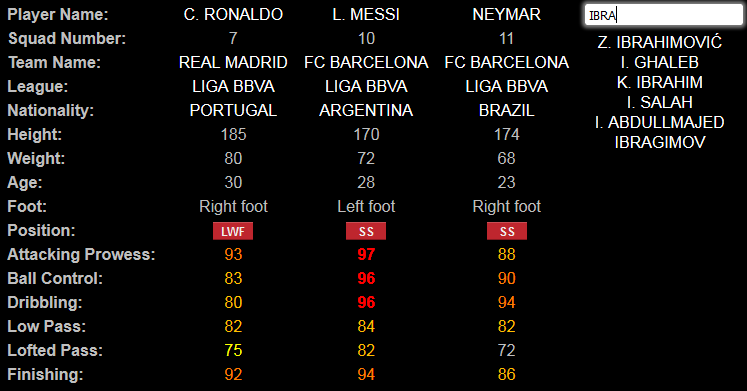The image size is (747, 391).
Task: Click the L. MESSI player name header
Action: 366,14
